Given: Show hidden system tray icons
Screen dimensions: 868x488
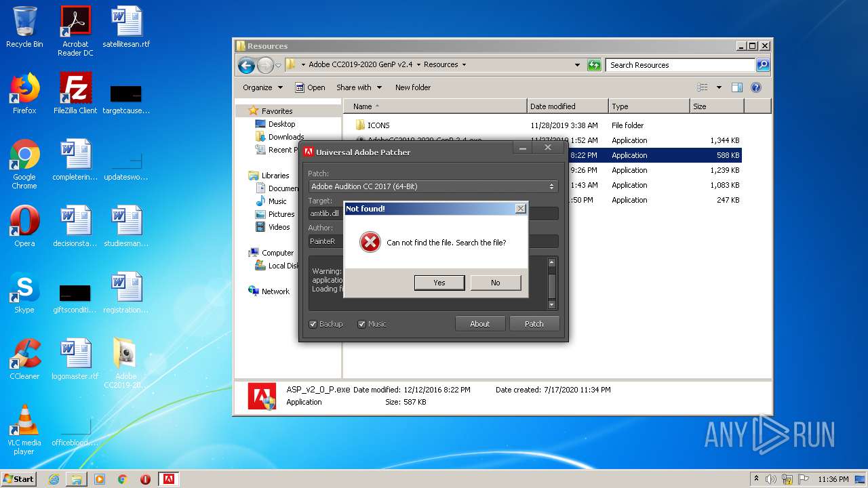Looking at the screenshot, I should 756,479.
